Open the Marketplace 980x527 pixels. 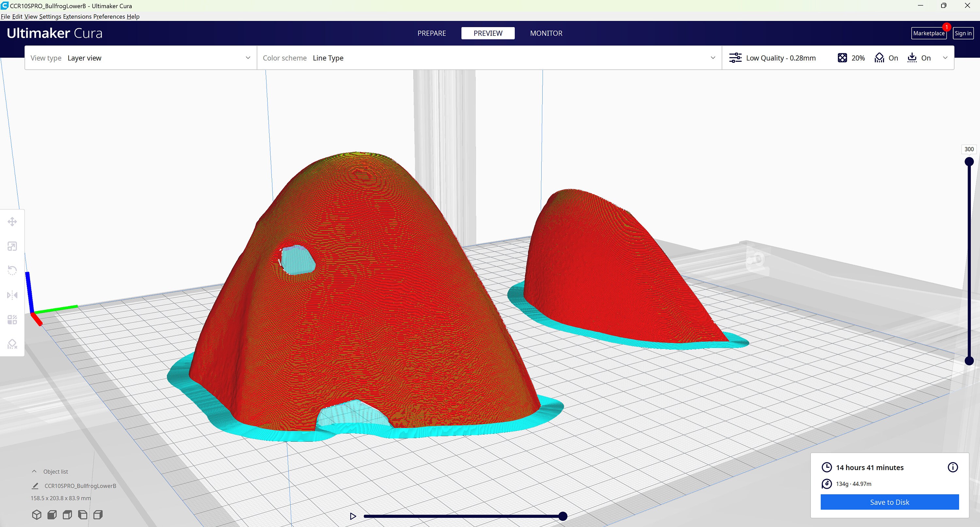[x=929, y=33]
